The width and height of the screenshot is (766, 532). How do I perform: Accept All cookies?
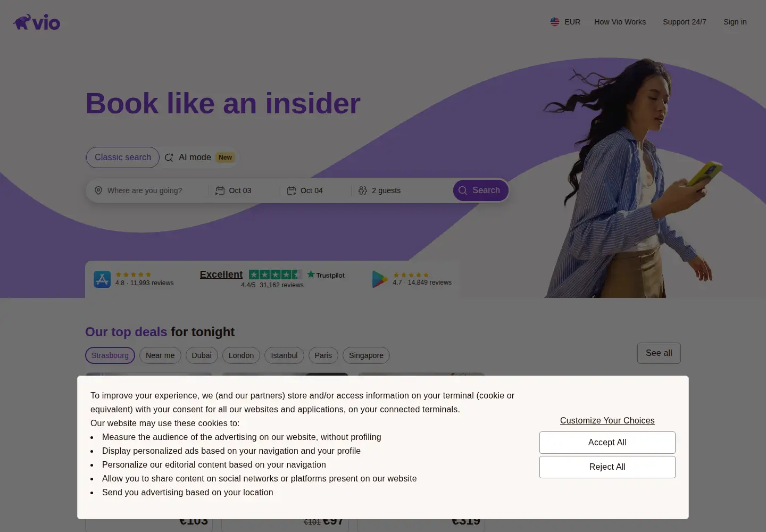(607, 443)
